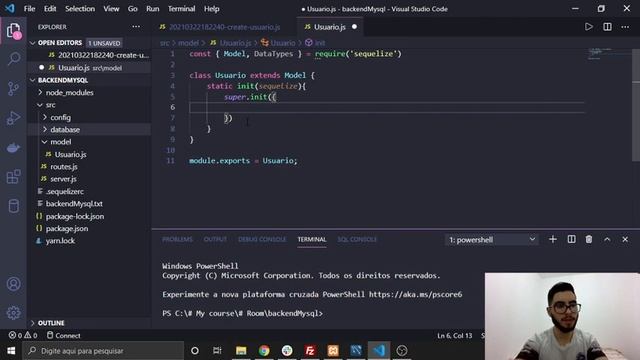Open the Edit menu
Image resolution: width=640 pixels, height=360 pixels.
coord(50,9)
